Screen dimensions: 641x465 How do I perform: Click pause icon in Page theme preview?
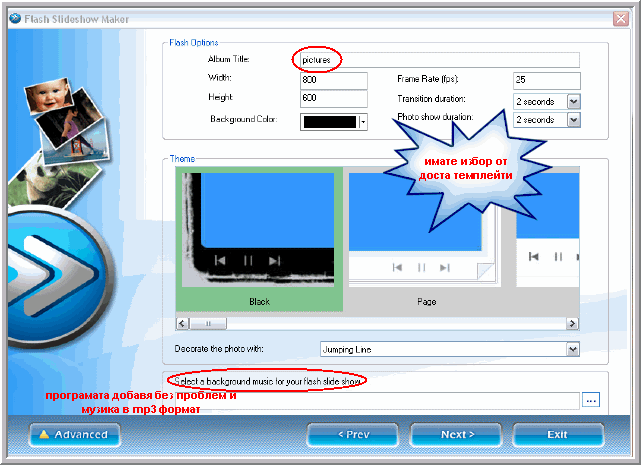coord(421,267)
